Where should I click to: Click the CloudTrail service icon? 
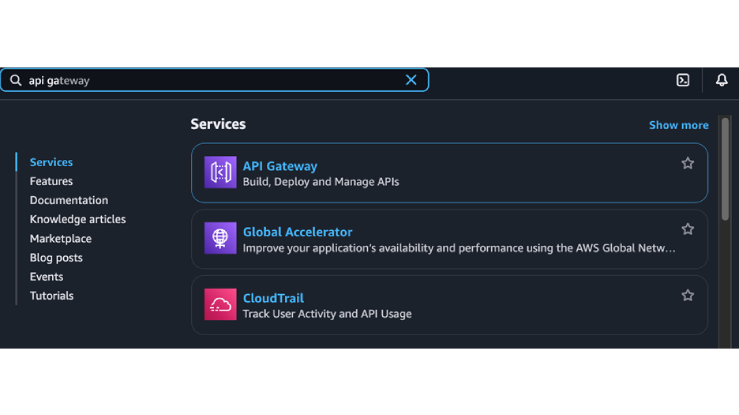(x=220, y=305)
